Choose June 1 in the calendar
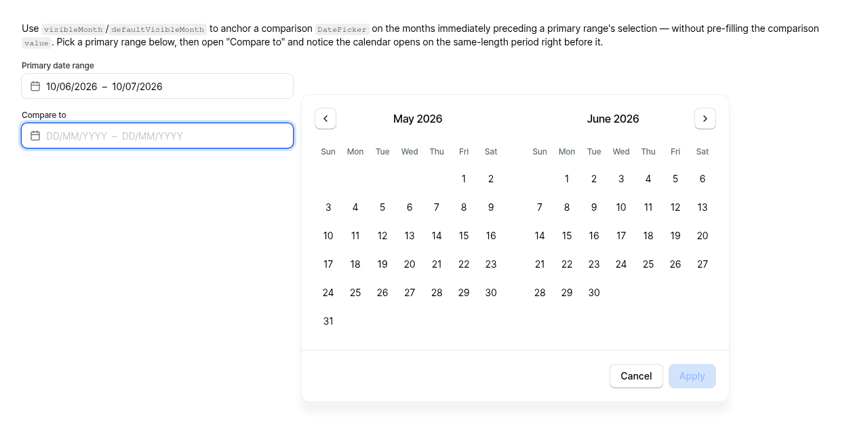The image size is (868, 429). 567,179
